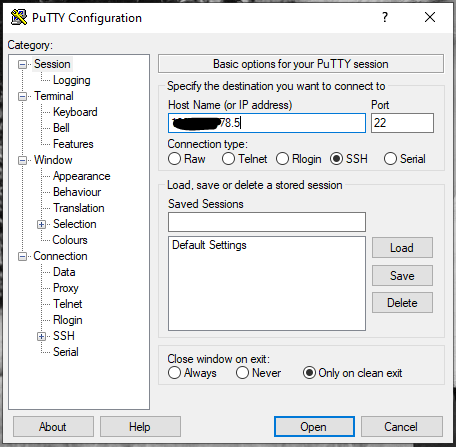Open the Colours settings category
Viewport: 456px width, 447px height.
click(x=70, y=240)
